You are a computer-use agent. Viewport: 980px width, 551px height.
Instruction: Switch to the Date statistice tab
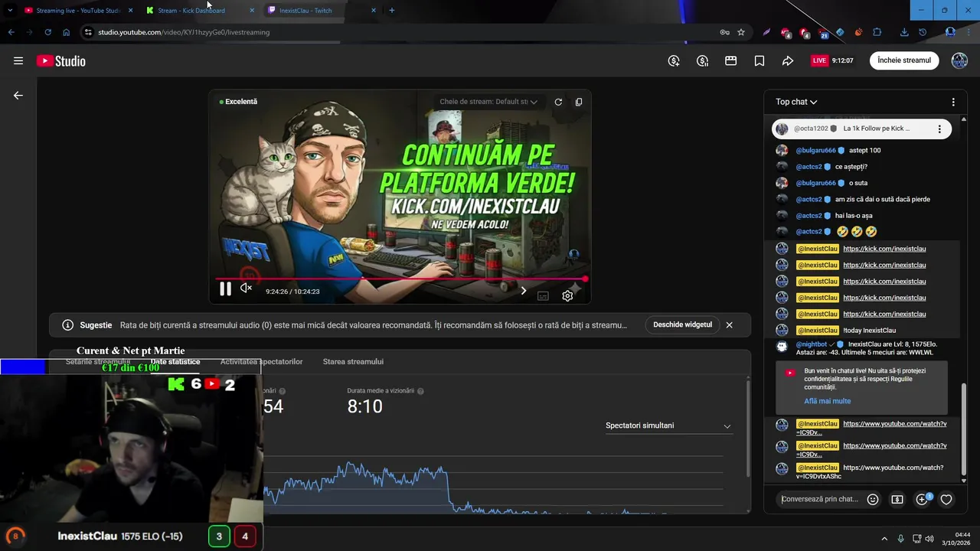pyautogui.click(x=175, y=361)
